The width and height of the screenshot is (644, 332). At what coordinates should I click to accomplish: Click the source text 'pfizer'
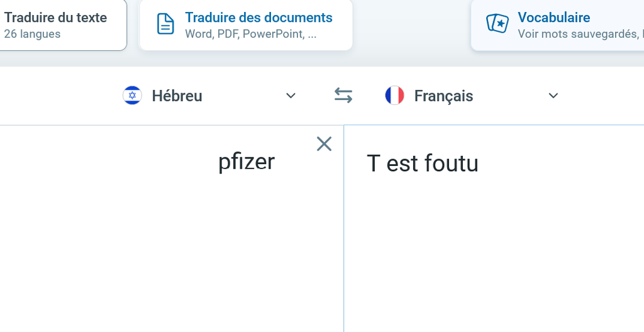click(x=247, y=162)
